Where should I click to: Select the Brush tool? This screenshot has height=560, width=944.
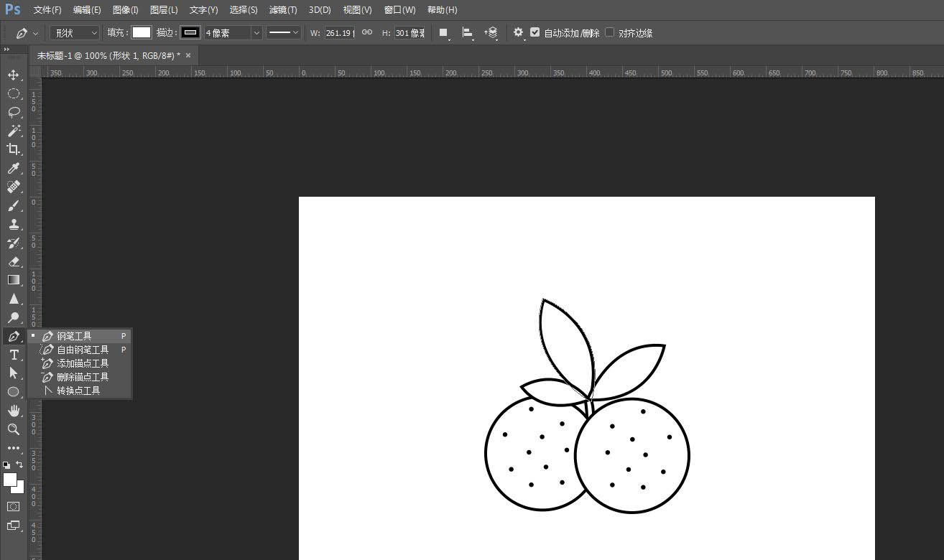pos(14,205)
